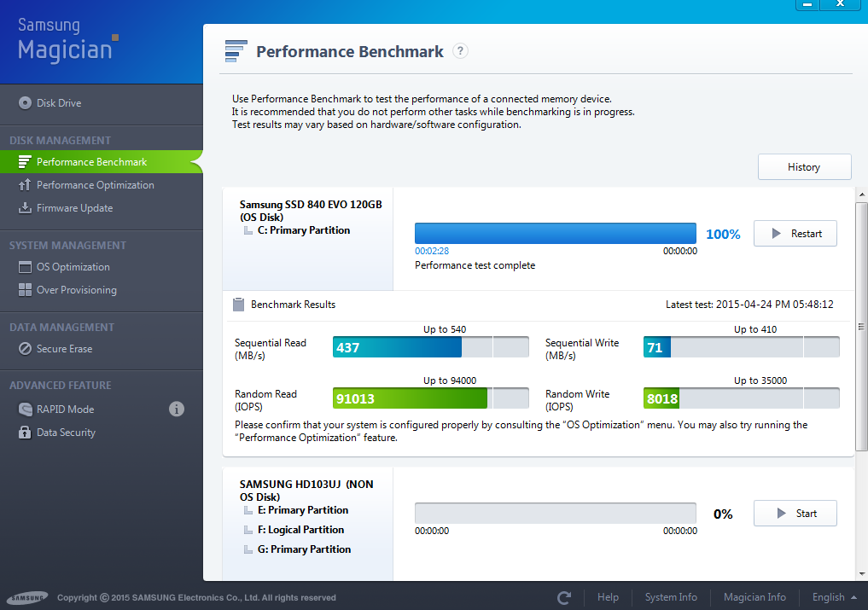Click the Data Security lock icon
868x610 pixels.
coord(25,433)
